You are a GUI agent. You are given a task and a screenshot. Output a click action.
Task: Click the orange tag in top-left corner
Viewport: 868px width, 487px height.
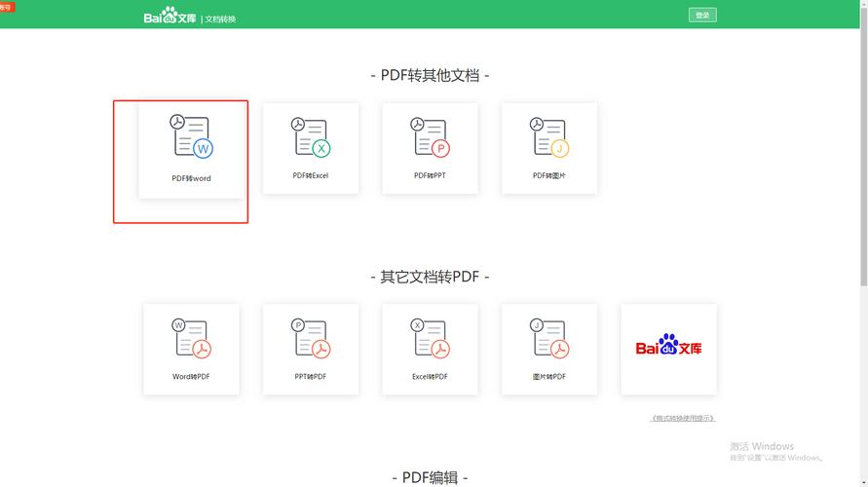tap(7, 6)
